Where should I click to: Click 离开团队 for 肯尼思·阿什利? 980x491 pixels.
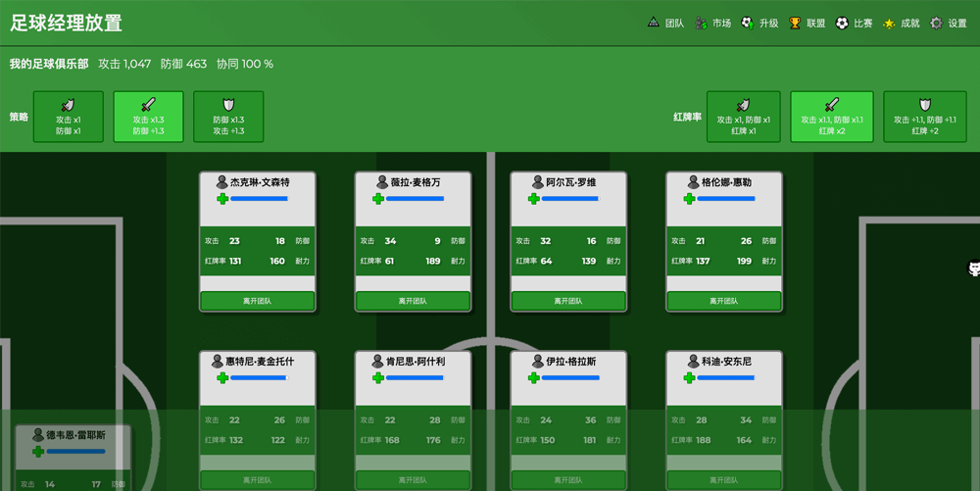(413, 480)
